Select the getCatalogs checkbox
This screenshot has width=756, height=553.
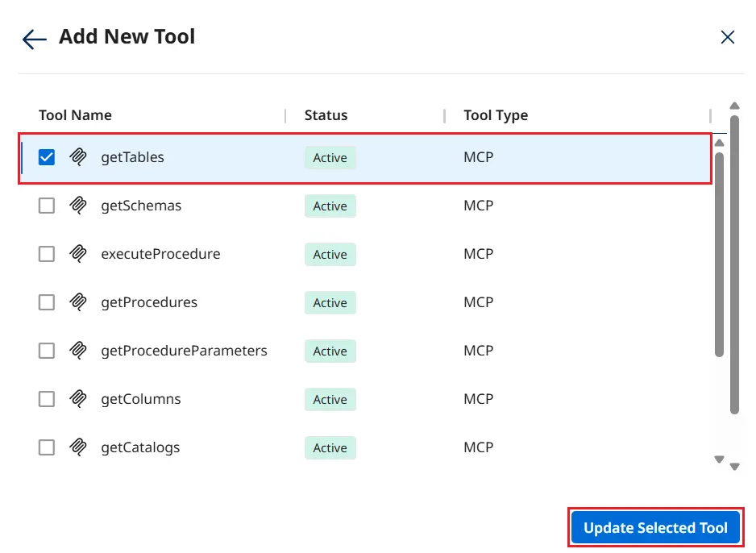(47, 447)
